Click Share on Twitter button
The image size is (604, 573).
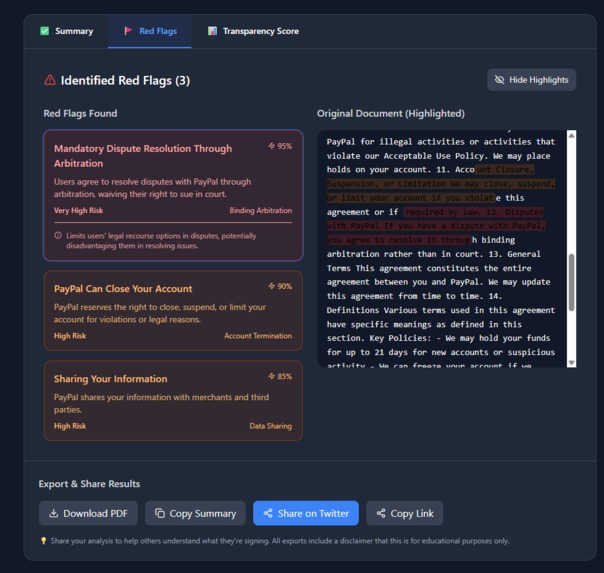point(306,513)
